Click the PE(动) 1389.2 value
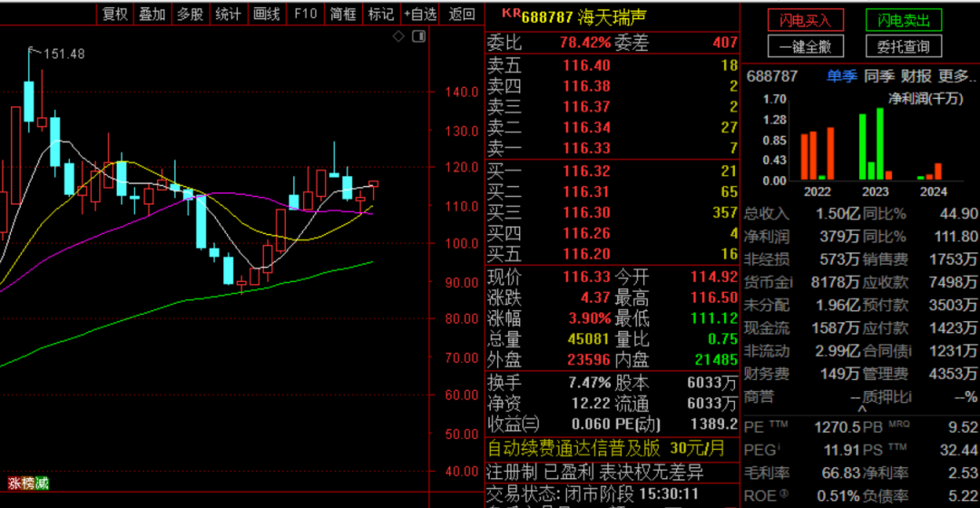The width and height of the screenshot is (980, 508). click(714, 425)
